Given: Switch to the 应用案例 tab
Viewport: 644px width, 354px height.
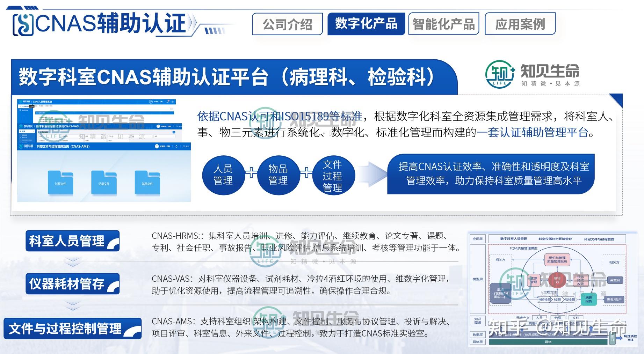Looking at the screenshot, I should coord(520,24).
